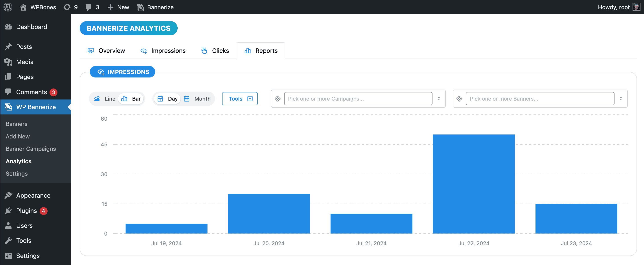Click the Media sidebar icon

8,62
